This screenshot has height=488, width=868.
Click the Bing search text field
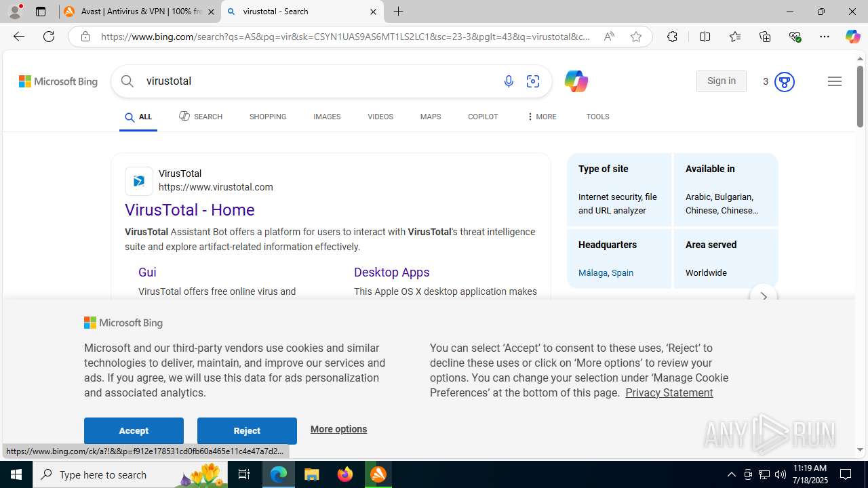[319, 81]
